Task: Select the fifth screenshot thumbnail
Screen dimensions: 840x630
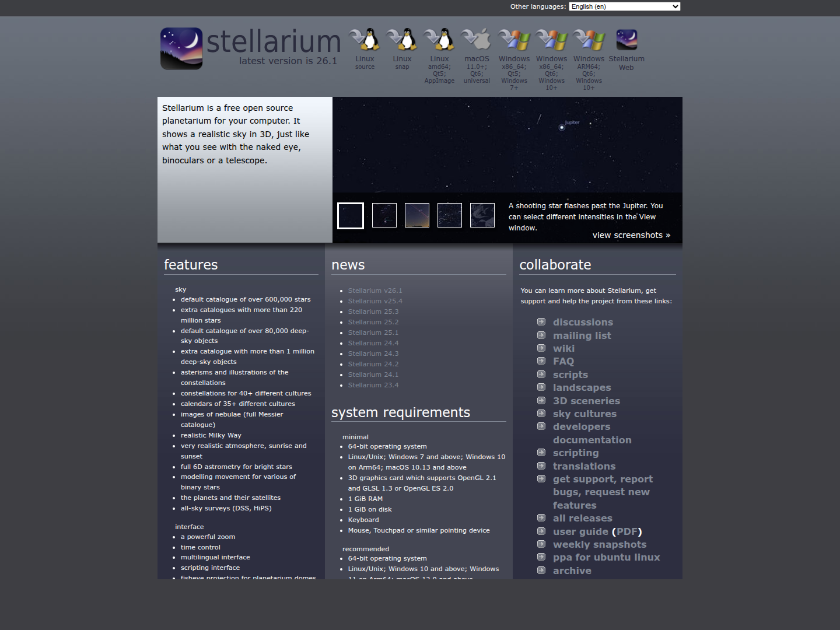Action: (482, 215)
